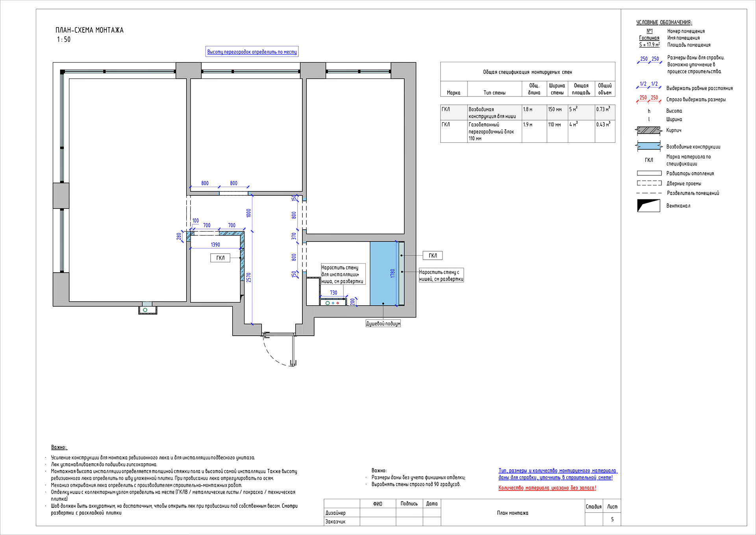756x535 pixels.
Task: Select the ГКЛ tag right of the plan
Action: click(x=432, y=256)
